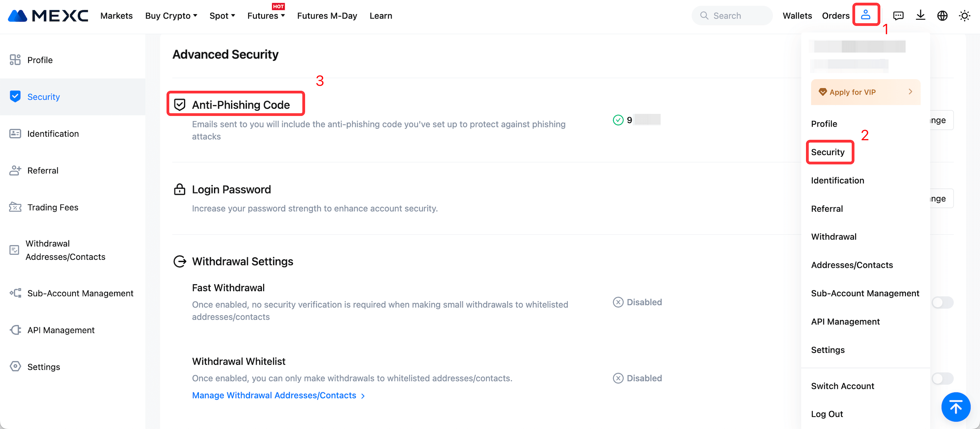Toggle the Fast Withdrawal switch
The width and height of the screenshot is (980, 429).
point(942,302)
